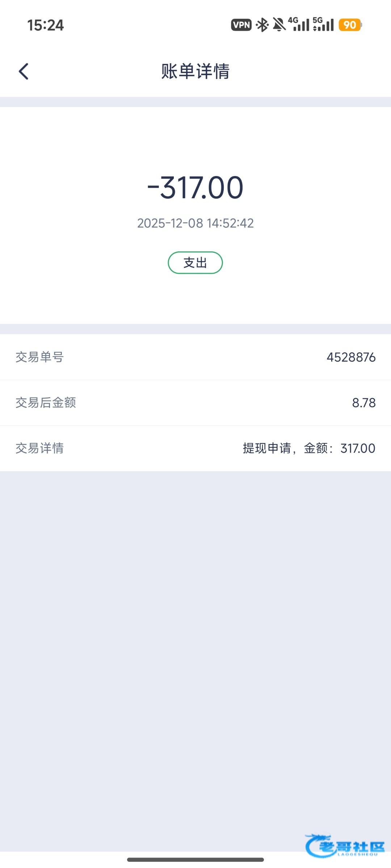Image resolution: width=391 pixels, height=868 pixels.
Task: Tap the 5G signal strength icon
Action: pos(323,24)
